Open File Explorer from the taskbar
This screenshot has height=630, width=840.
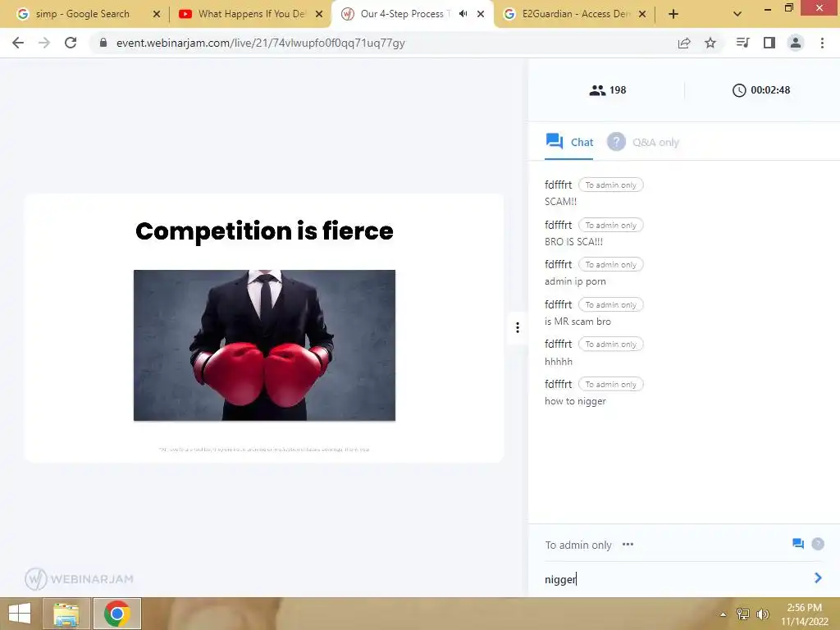click(x=66, y=614)
